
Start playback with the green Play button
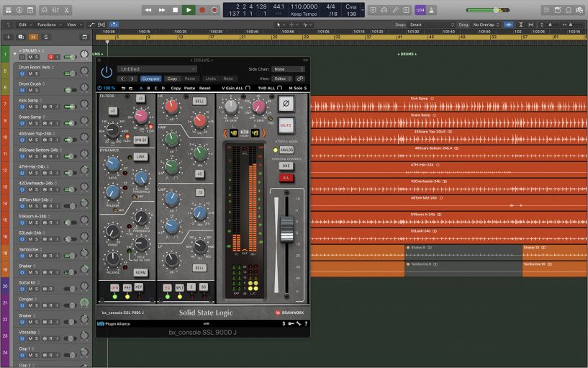point(189,10)
